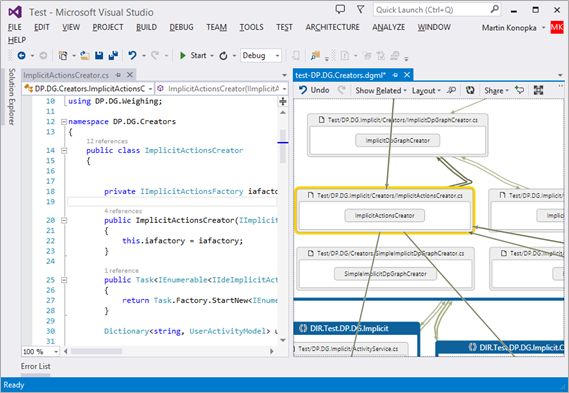Screen dimensions: 569x393
Task: Open the BUILD menu
Action: [147, 27]
